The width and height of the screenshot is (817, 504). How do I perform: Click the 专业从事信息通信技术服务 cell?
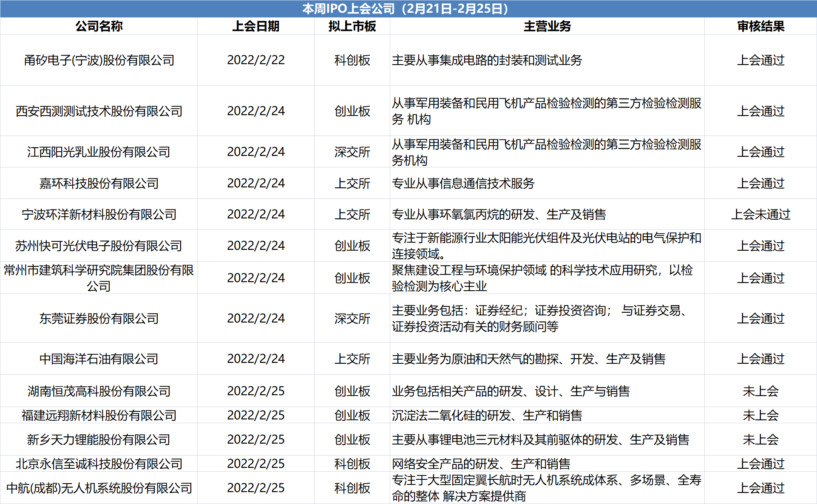[463, 183]
